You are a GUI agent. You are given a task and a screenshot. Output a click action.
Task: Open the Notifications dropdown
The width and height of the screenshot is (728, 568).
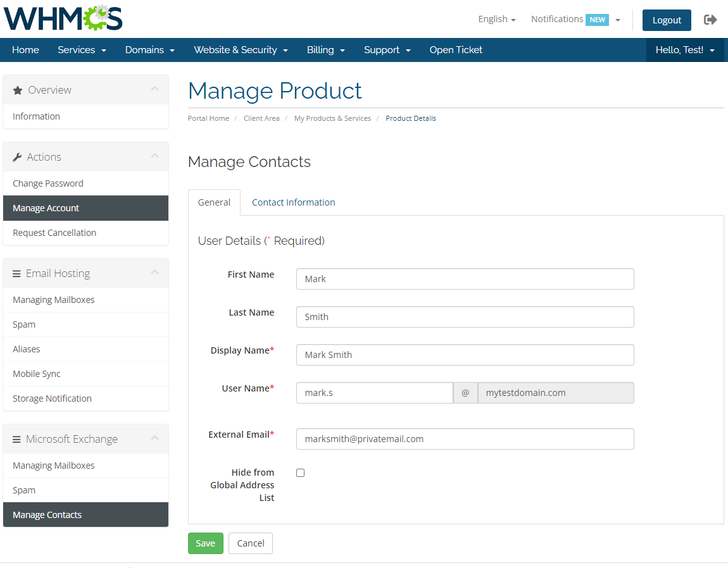575,19
